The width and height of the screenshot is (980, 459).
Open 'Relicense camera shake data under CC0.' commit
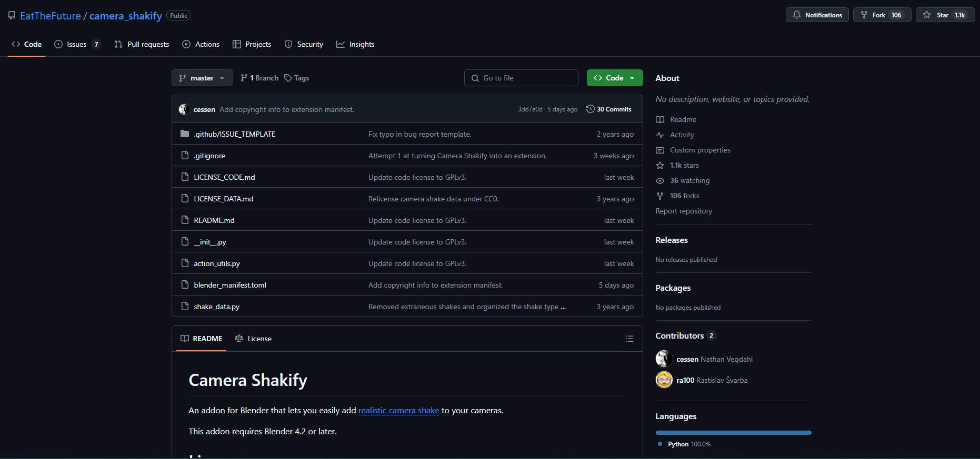[x=434, y=199]
